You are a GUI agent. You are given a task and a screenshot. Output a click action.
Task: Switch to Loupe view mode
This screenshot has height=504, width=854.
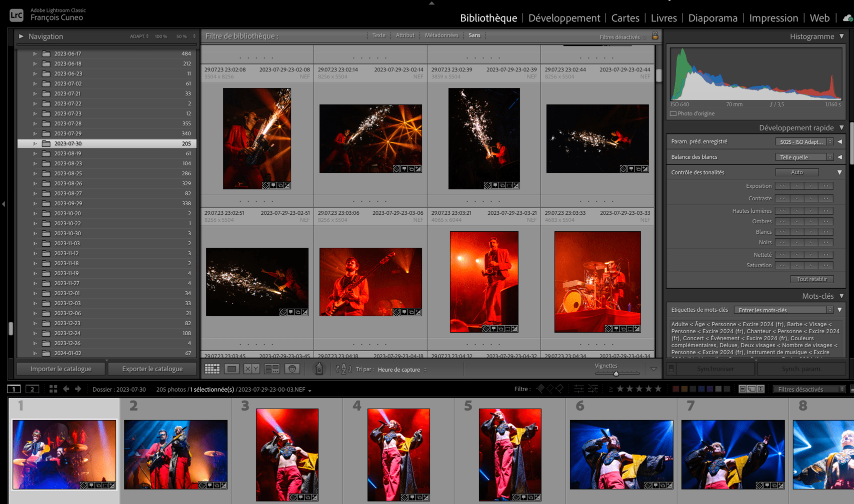click(231, 369)
